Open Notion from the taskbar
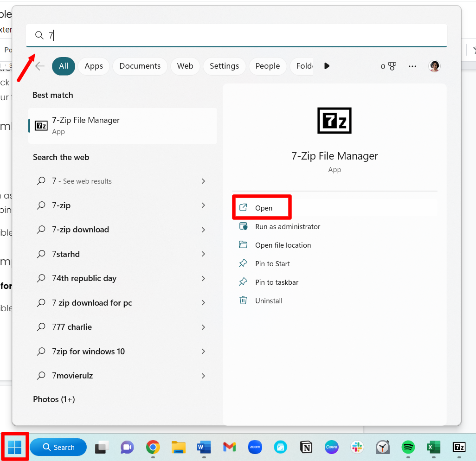 pyautogui.click(x=306, y=447)
